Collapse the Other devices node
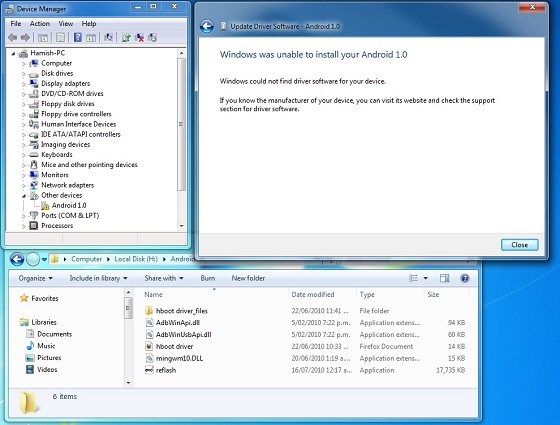 24,196
